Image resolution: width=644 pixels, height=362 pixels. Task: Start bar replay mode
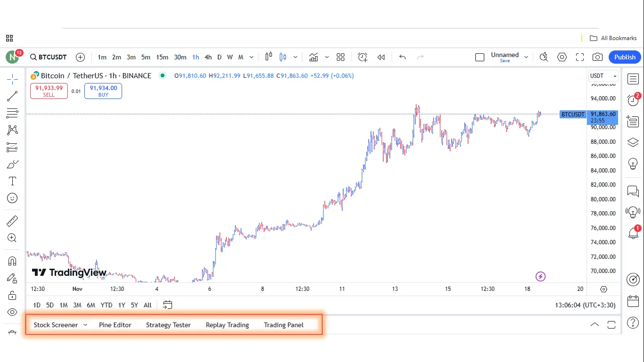381,57
